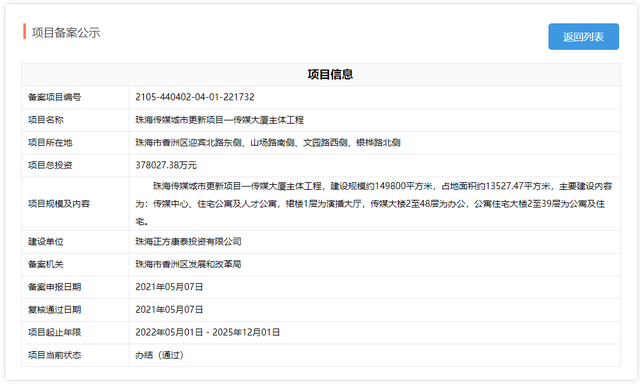Select the 复核通过日期 label
The width and height of the screenshot is (640, 384).
[x=54, y=310]
